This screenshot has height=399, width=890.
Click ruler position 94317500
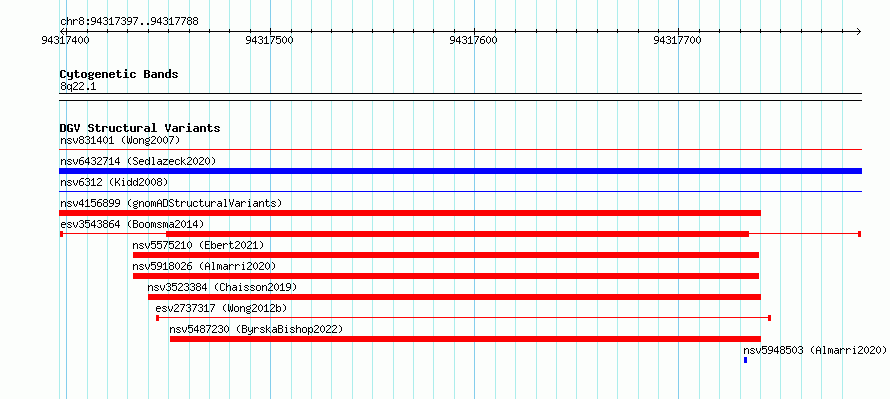pos(270,40)
